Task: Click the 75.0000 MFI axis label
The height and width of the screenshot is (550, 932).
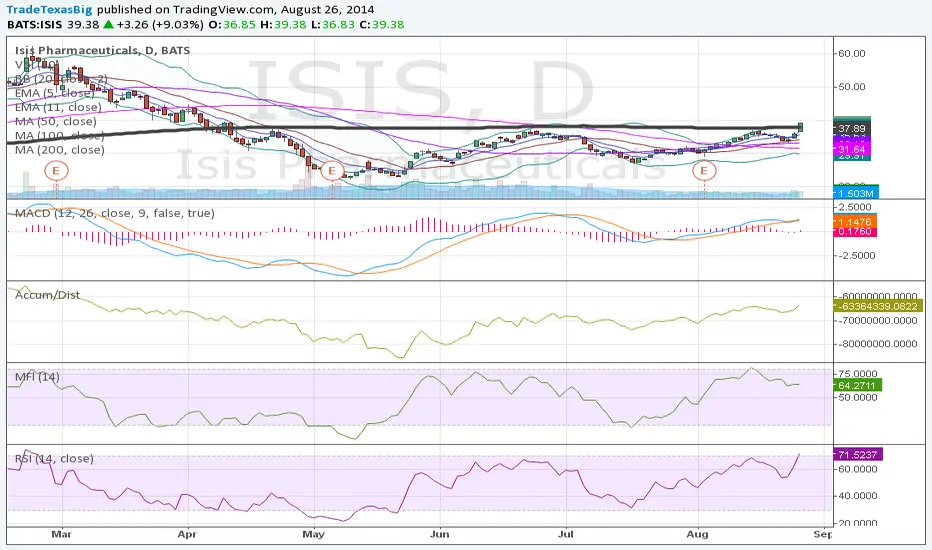Action: 857,374
